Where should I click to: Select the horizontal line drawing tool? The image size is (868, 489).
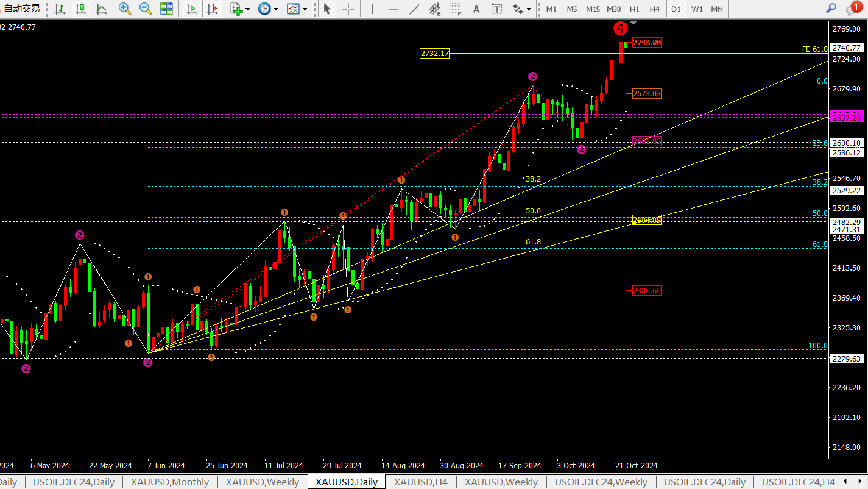pos(393,9)
